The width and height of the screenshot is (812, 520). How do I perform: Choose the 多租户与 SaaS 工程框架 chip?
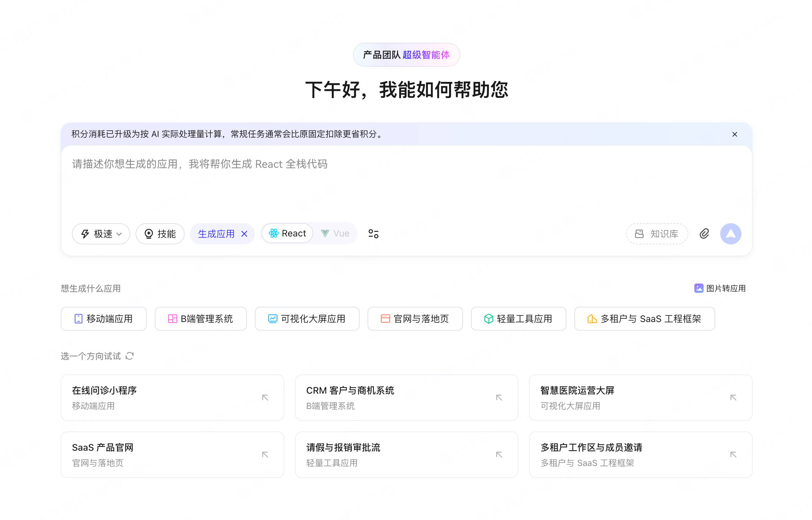coord(644,318)
